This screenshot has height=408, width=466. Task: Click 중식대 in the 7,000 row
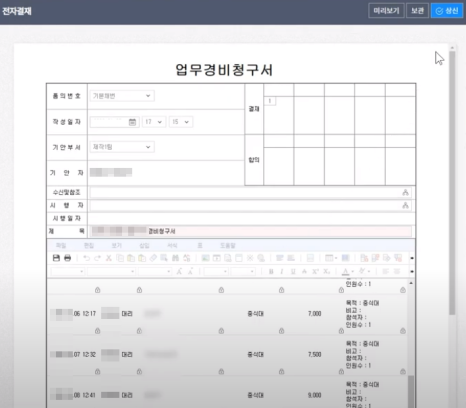tap(255, 314)
